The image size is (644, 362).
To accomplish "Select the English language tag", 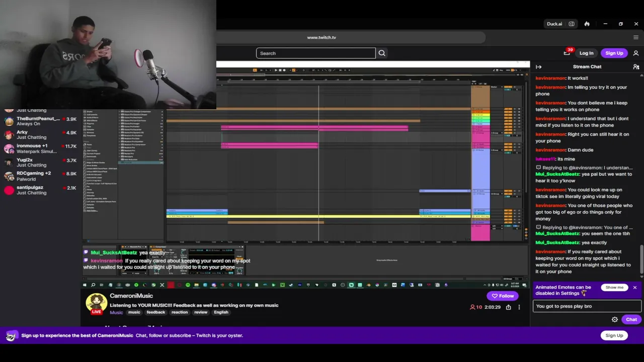I will [x=221, y=312].
